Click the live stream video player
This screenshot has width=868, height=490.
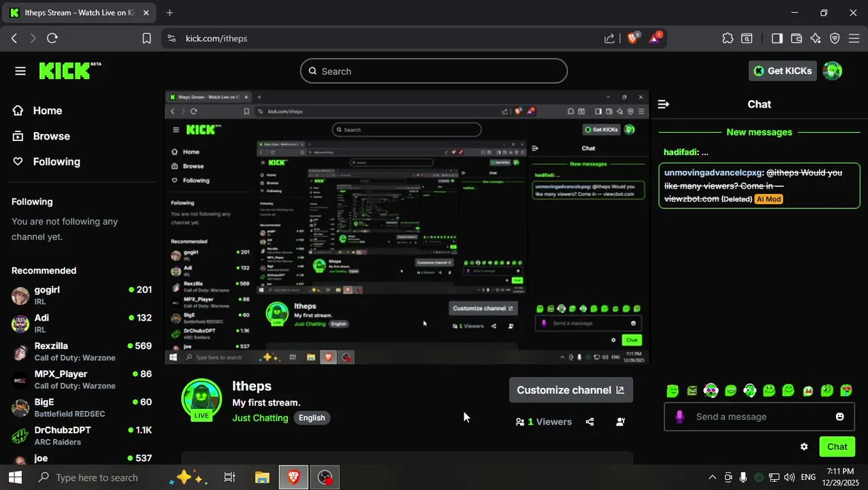point(407,227)
